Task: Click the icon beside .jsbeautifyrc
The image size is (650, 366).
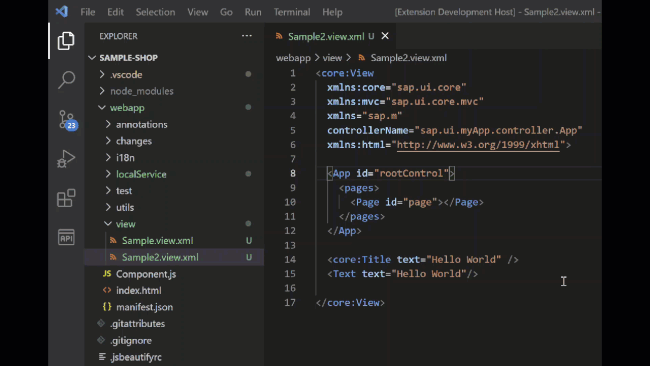Action: [x=102, y=356]
